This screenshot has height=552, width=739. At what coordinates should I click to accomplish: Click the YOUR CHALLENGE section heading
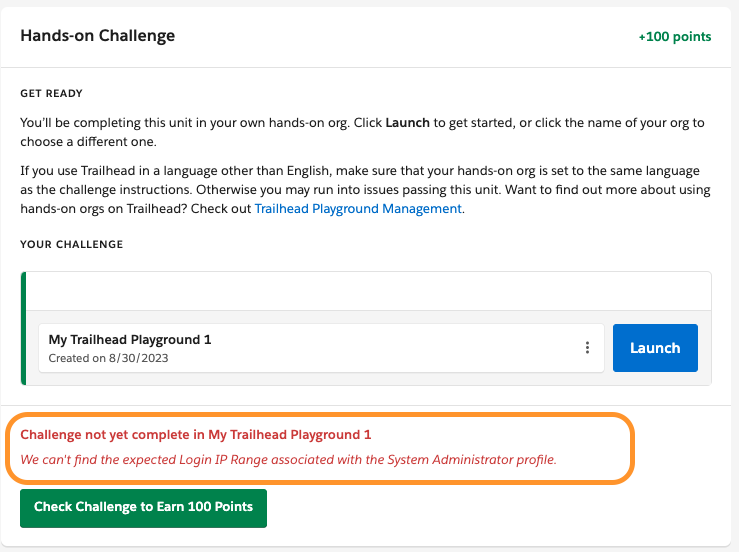pos(71,244)
